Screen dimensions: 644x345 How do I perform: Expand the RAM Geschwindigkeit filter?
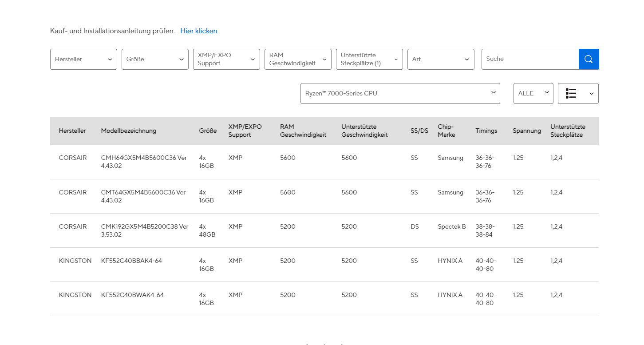coord(298,59)
